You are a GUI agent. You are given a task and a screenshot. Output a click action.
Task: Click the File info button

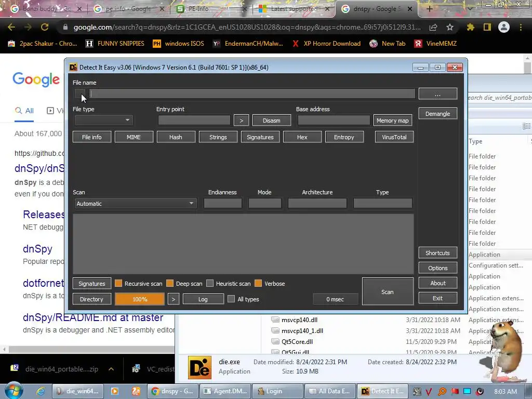coord(92,137)
